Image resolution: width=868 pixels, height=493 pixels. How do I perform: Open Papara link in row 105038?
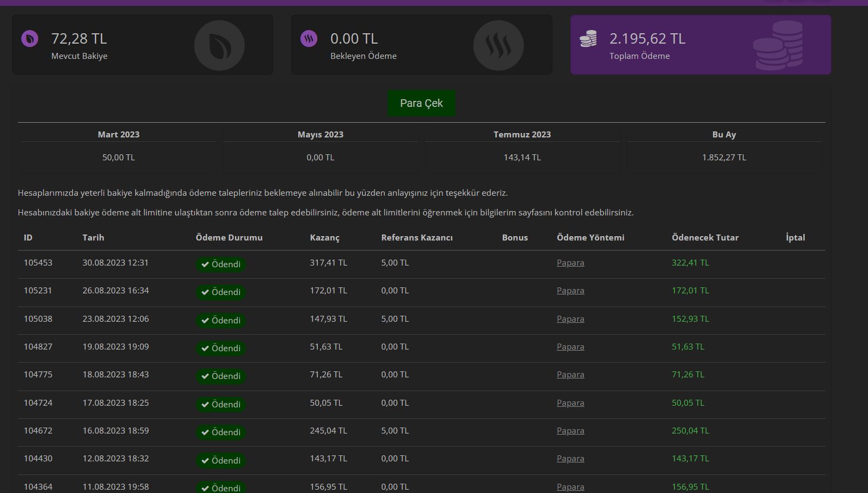click(x=570, y=319)
